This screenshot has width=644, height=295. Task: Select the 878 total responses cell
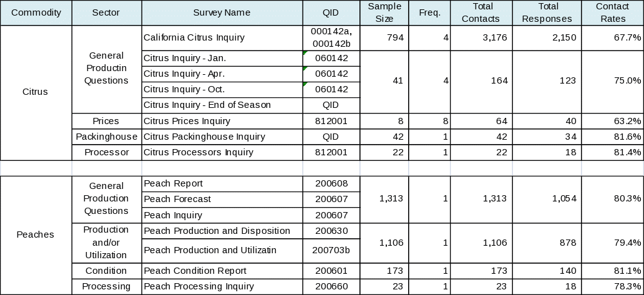click(547, 243)
